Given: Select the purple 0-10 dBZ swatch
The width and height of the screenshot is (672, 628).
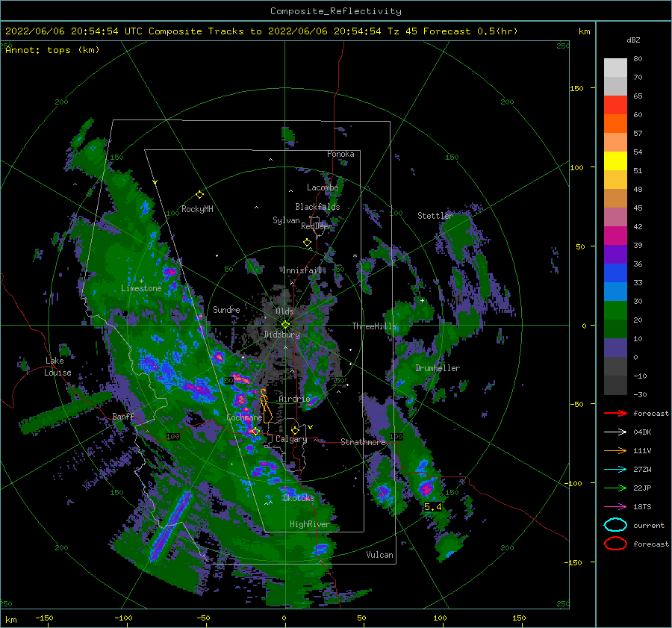Looking at the screenshot, I should [615, 348].
